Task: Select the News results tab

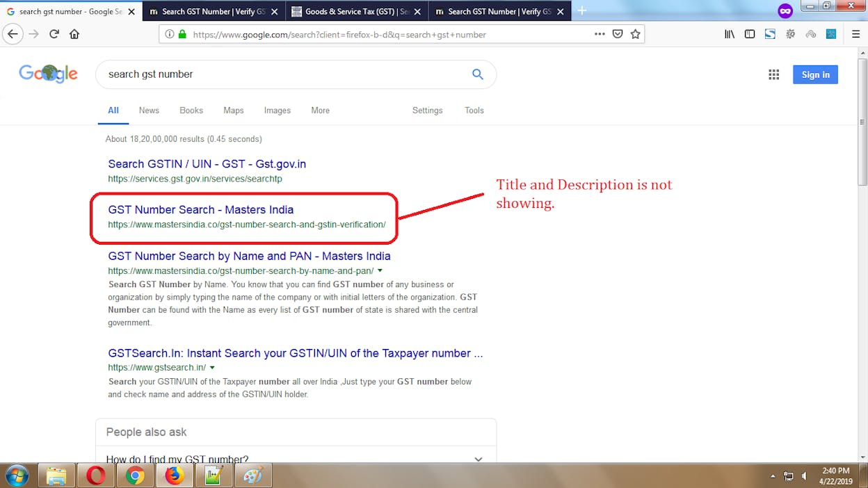Action: coord(149,111)
